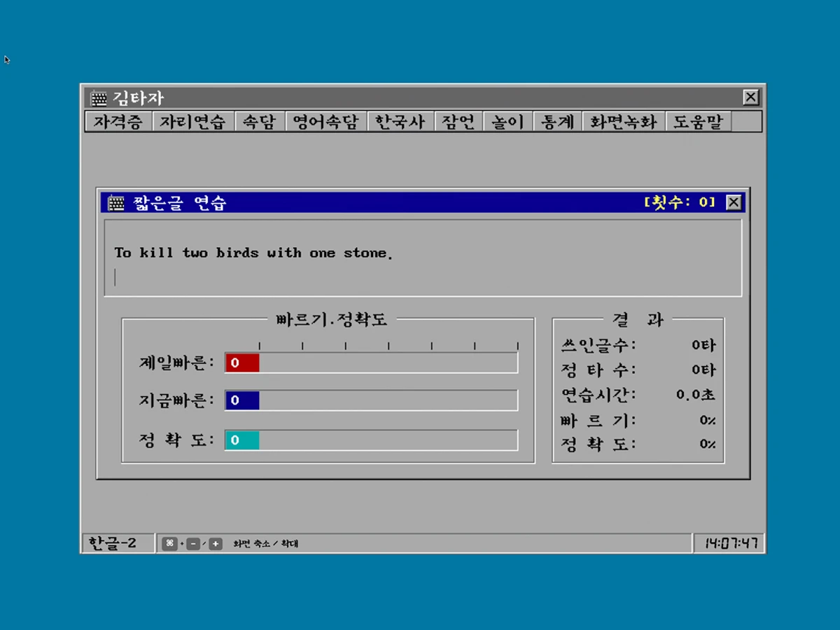This screenshot has width=840, height=630.
Task: Click the 결 과 group heading
Action: coord(638,320)
